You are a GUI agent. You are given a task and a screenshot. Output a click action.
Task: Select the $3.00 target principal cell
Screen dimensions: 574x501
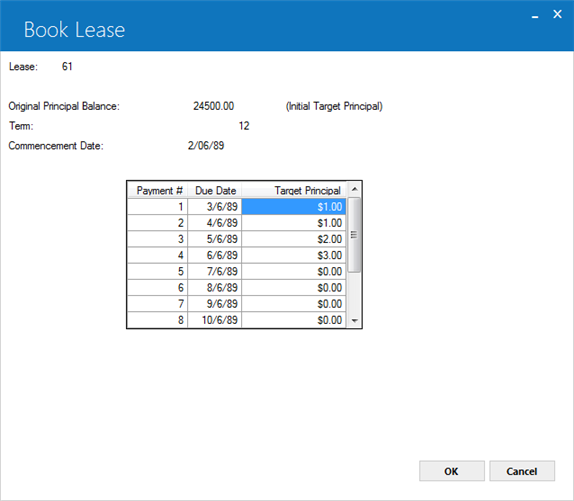(294, 255)
